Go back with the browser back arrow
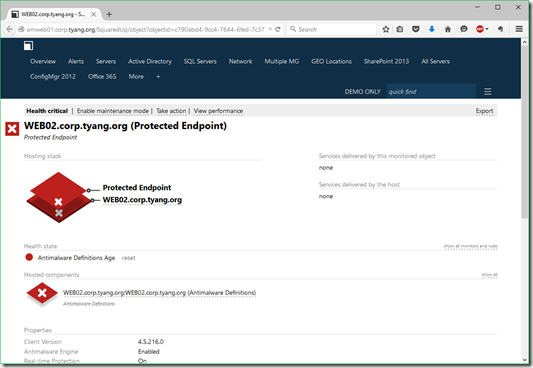Screen dimensions: 533x368 pos(10,29)
